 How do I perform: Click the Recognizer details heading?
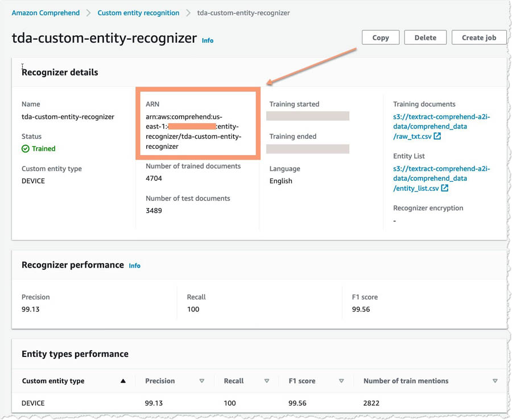pyautogui.click(x=60, y=72)
